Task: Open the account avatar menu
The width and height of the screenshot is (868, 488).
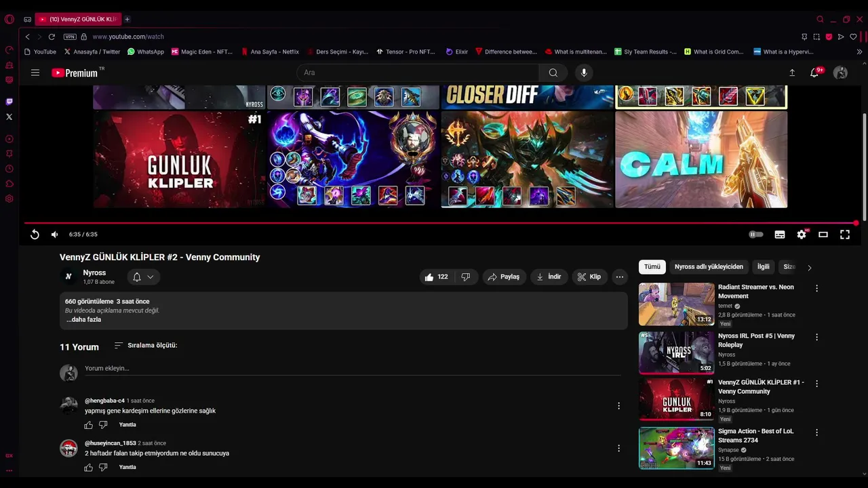Action: pos(840,73)
